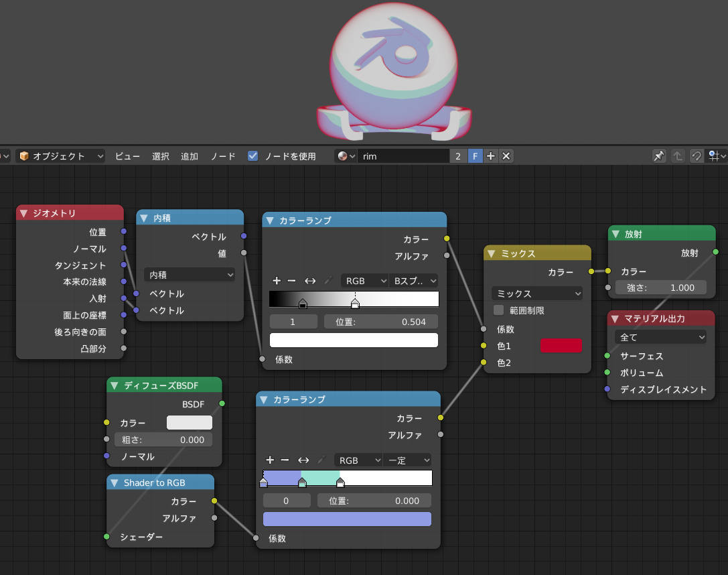Screen dimensions: 728x575
Task: Flip the upper カラーランプ gradient
Action: coord(309,281)
